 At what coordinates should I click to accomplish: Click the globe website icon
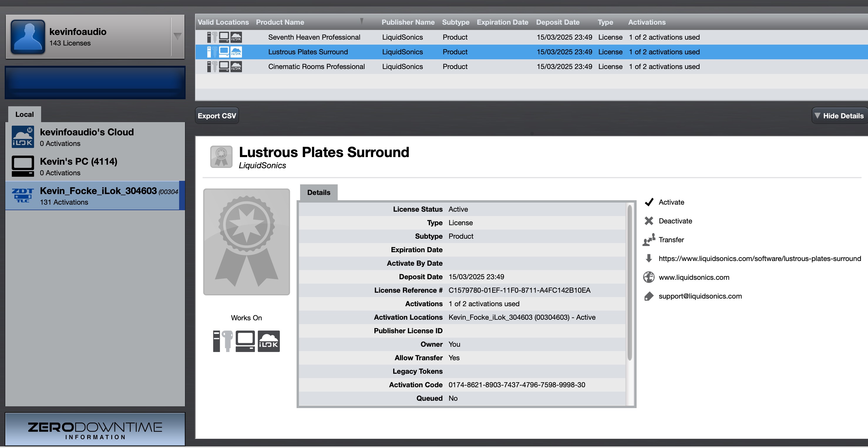click(649, 277)
